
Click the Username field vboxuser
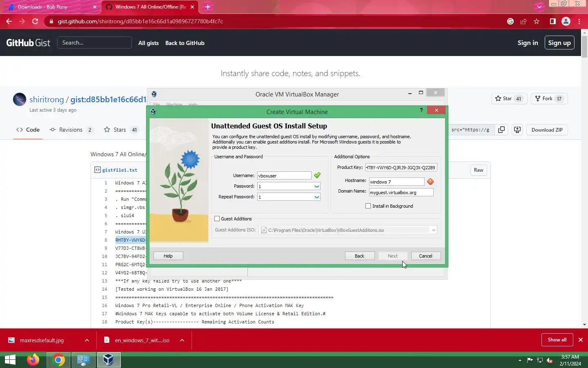(284, 175)
